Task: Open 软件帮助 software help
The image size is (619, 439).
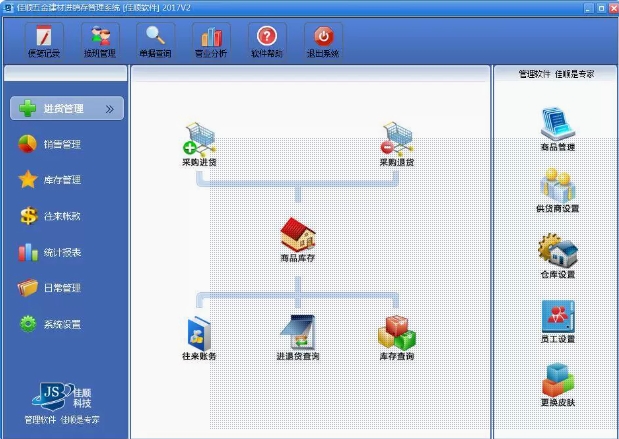Action: click(267, 41)
